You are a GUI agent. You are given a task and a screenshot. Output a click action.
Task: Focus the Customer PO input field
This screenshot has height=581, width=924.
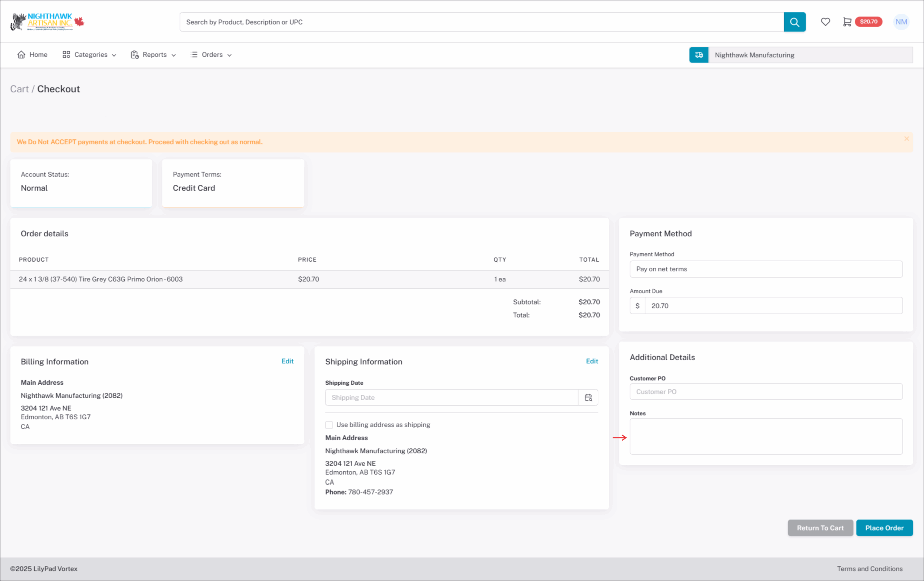point(766,392)
